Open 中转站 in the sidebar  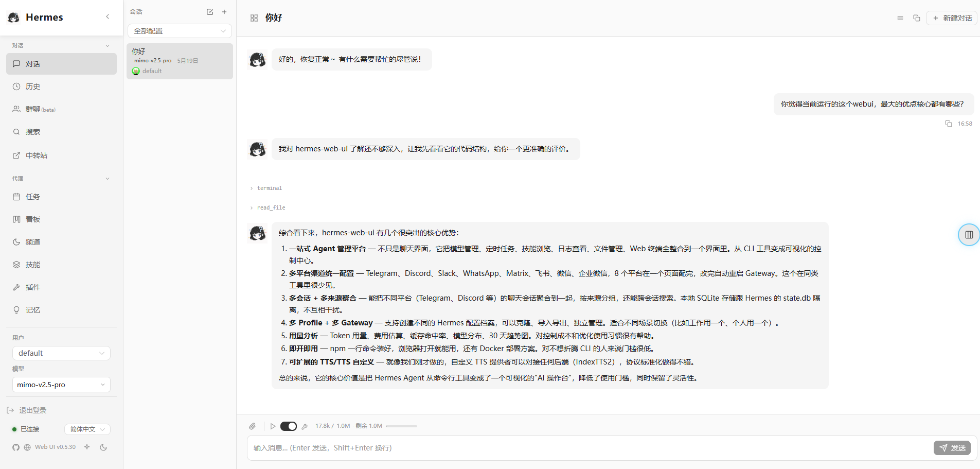(61, 155)
